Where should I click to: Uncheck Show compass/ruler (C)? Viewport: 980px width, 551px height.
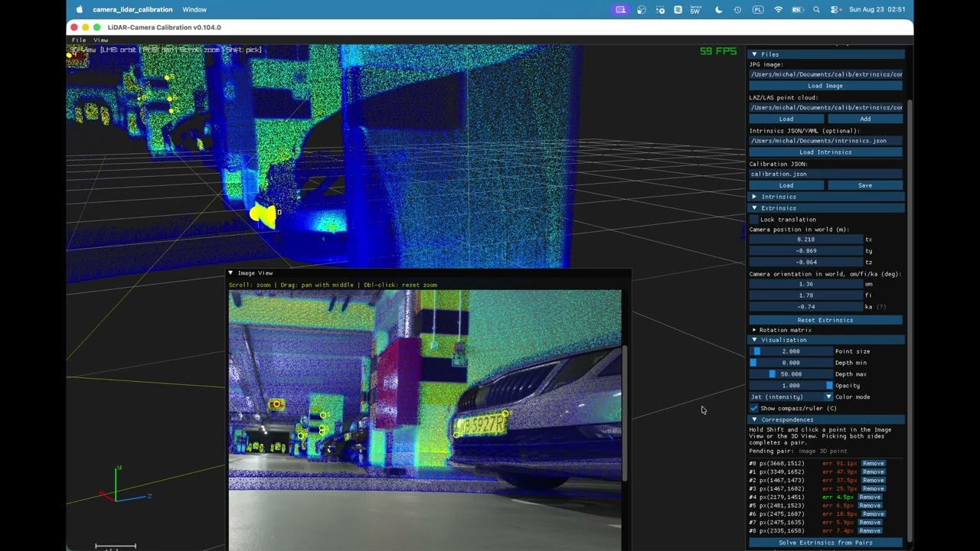(x=753, y=408)
